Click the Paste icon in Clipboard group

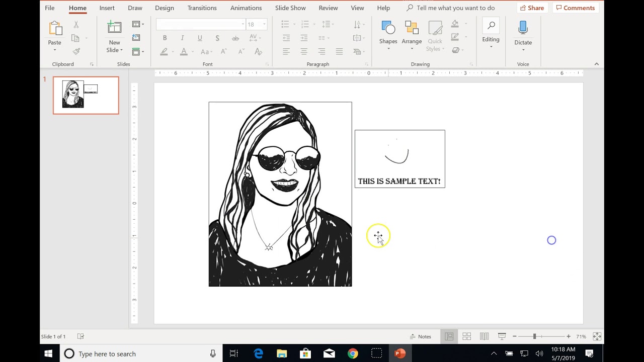point(54,29)
